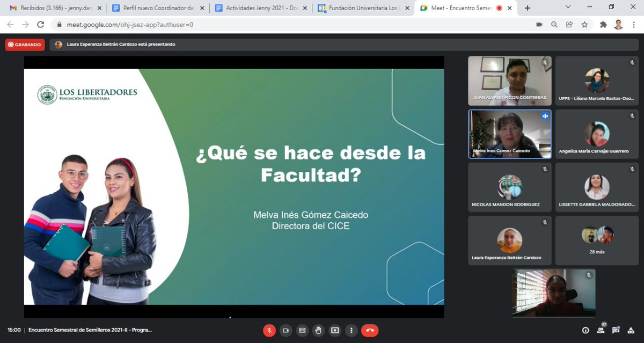
Task: Click the muted mic icon on Angelica María tile
Action: tap(632, 116)
